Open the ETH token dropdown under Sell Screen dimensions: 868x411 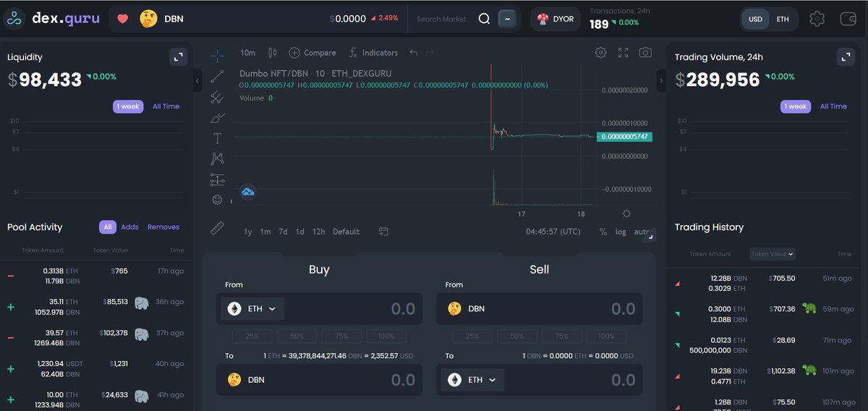click(472, 379)
